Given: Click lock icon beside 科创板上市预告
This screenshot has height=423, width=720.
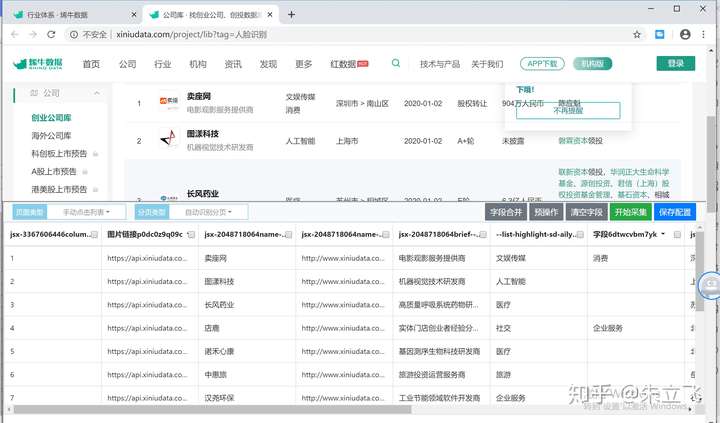Looking at the screenshot, I should click(96, 154).
